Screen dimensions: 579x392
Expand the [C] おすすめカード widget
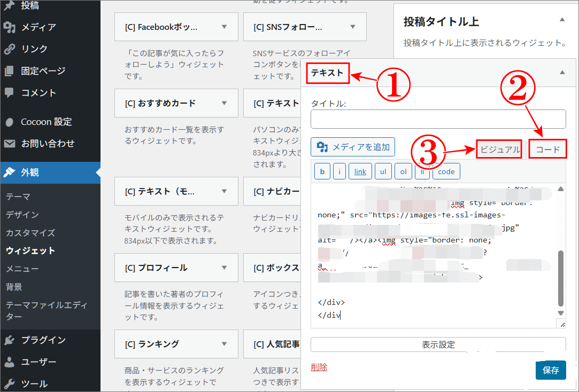(x=224, y=103)
